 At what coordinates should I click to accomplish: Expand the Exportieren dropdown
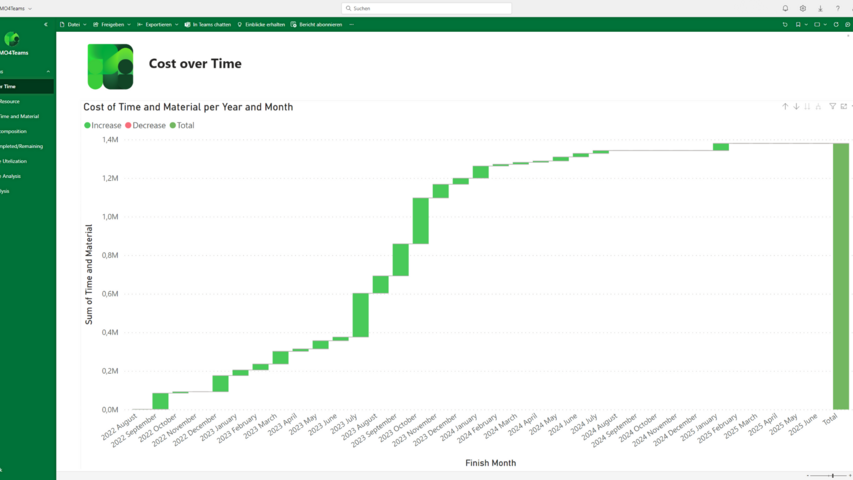tap(158, 24)
